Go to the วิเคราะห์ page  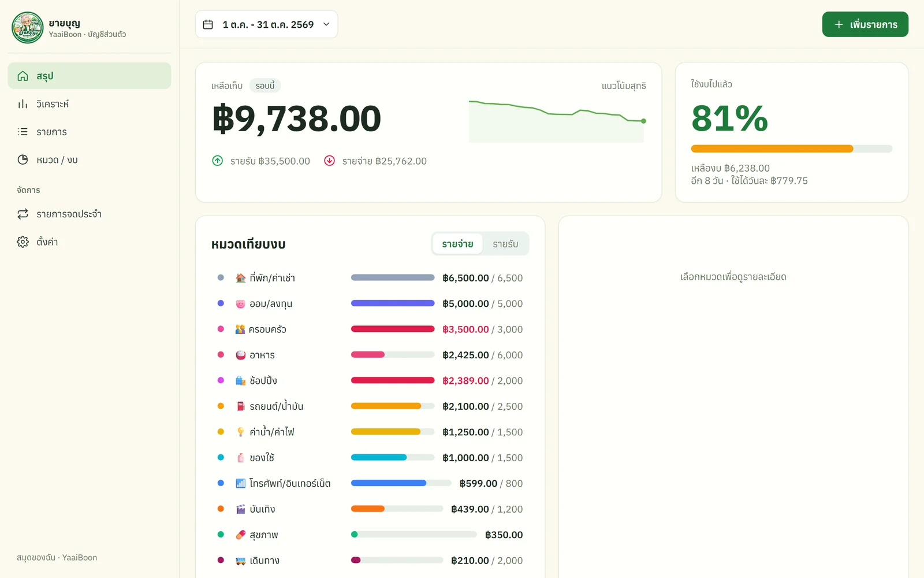coord(90,104)
